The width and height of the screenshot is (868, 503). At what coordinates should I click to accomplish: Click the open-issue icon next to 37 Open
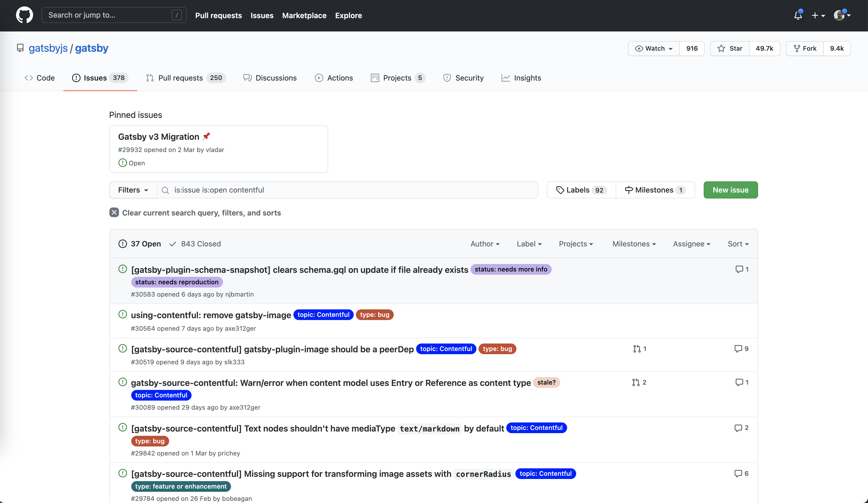click(123, 244)
